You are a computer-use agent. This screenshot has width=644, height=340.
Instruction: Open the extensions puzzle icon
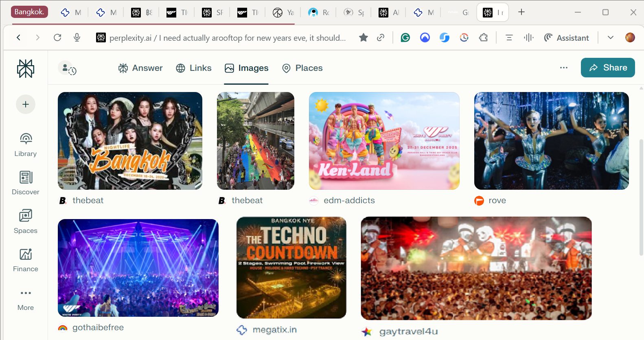pos(484,37)
